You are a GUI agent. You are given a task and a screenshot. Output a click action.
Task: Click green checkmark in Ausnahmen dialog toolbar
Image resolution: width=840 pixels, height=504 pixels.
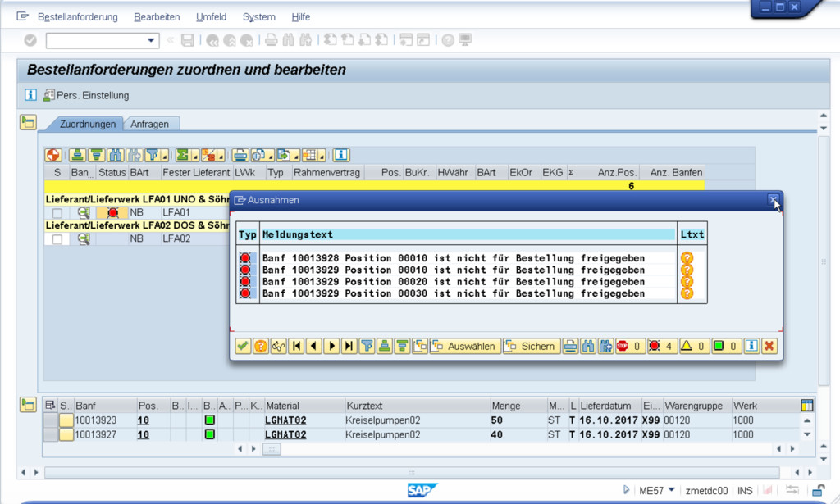(243, 347)
